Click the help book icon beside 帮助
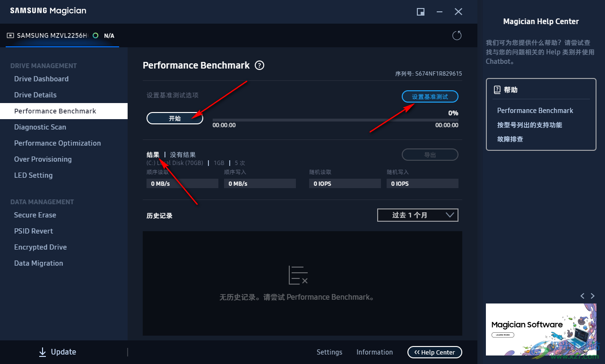605x364 pixels. tap(497, 90)
